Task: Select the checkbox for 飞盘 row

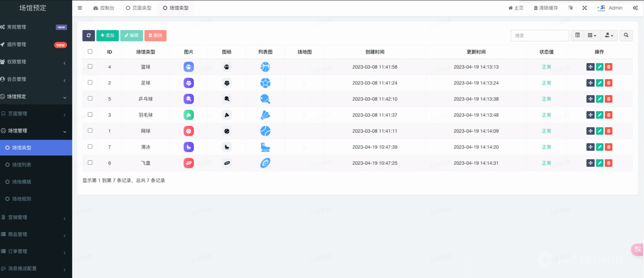Action: coord(90,163)
